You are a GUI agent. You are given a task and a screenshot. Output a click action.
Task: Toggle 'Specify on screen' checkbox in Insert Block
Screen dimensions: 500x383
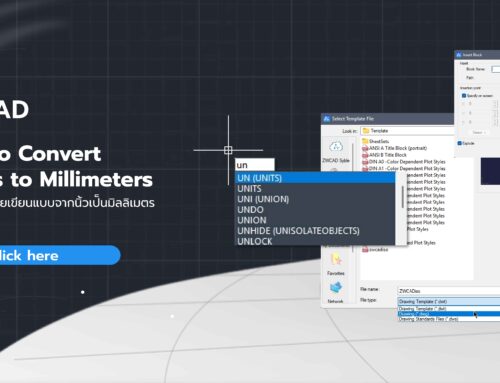464,96
